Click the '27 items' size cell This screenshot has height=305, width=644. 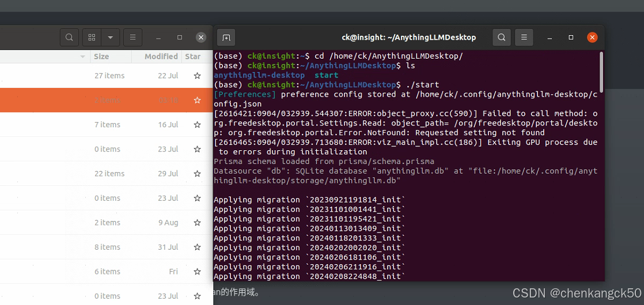click(109, 75)
